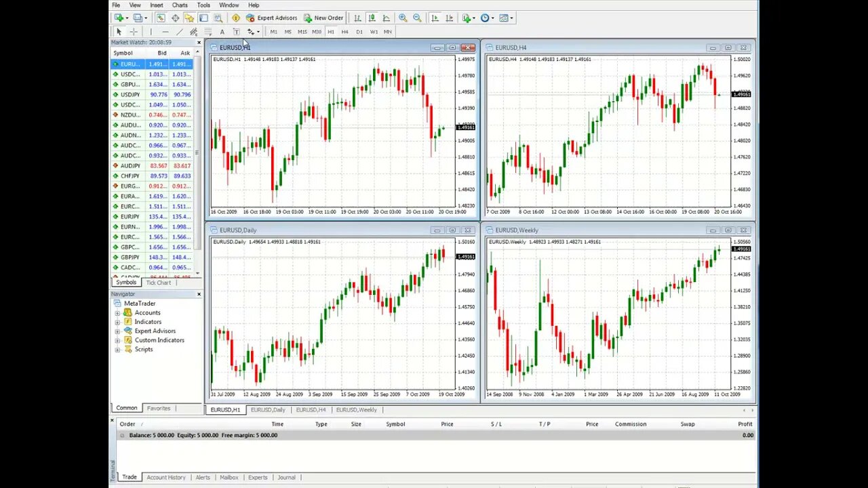The width and height of the screenshot is (868, 488).
Task: Close the Market Watch panel
Action: point(199,42)
